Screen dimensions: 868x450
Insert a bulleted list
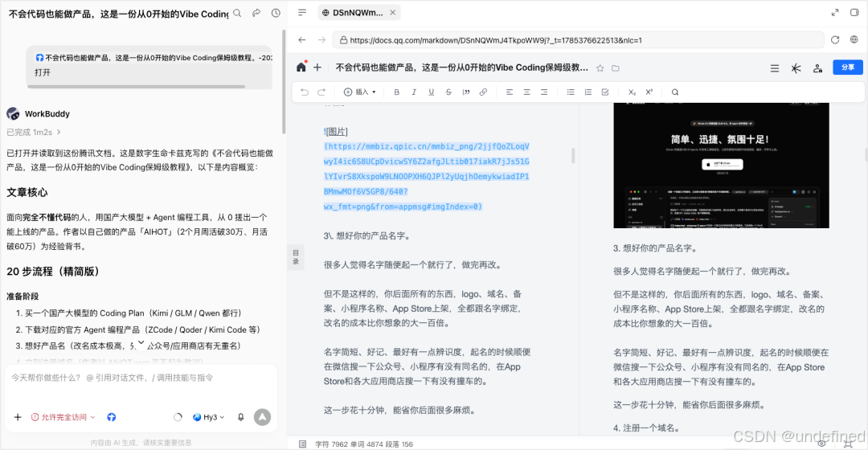570,92
